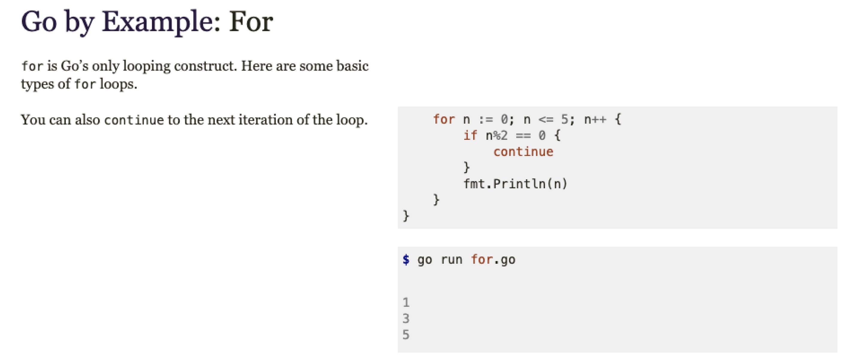The width and height of the screenshot is (868, 358).
Task: Click the 'go run for.go' command
Action: pyautogui.click(x=466, y=260)
